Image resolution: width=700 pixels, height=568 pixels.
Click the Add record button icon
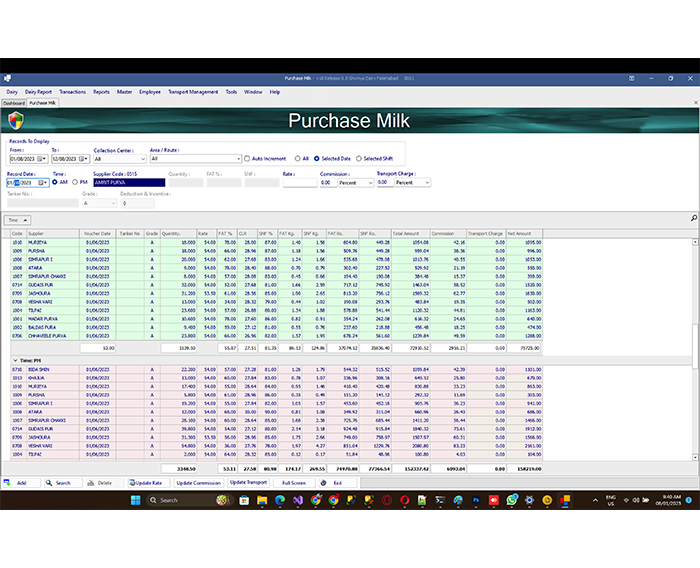point(8,482)
